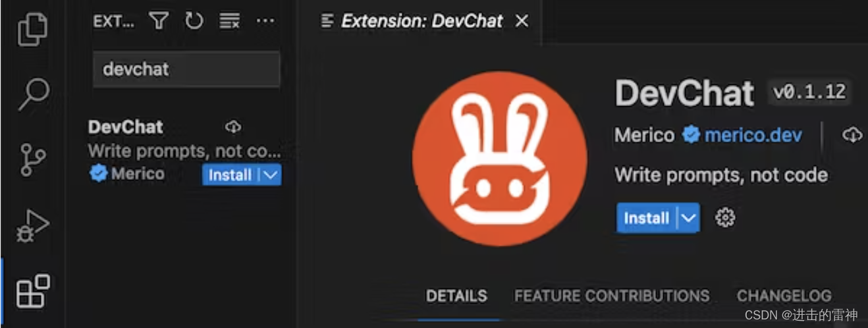
Task: Open the Explorer view in activity bar
Action: (33, 28)
